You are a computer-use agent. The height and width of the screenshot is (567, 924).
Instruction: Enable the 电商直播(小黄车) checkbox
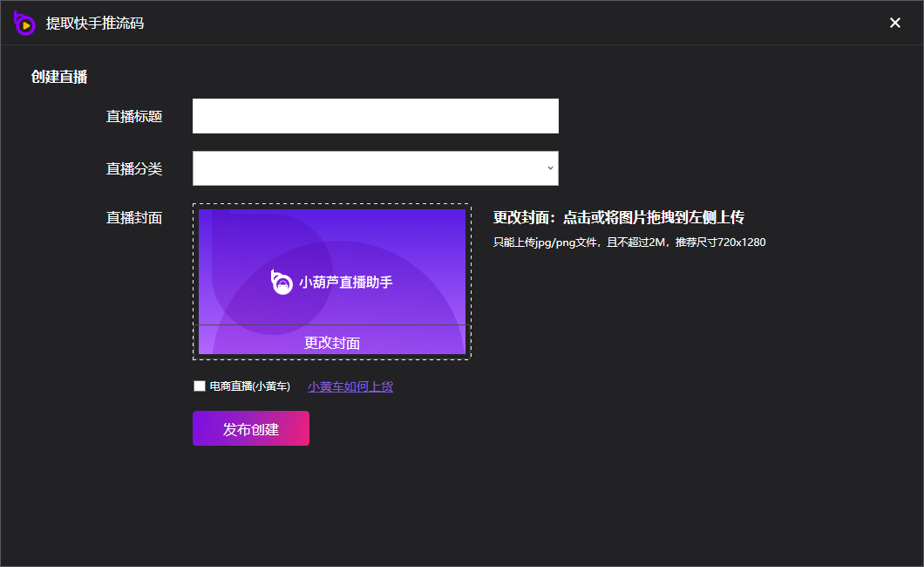click(x=200, y=386)
